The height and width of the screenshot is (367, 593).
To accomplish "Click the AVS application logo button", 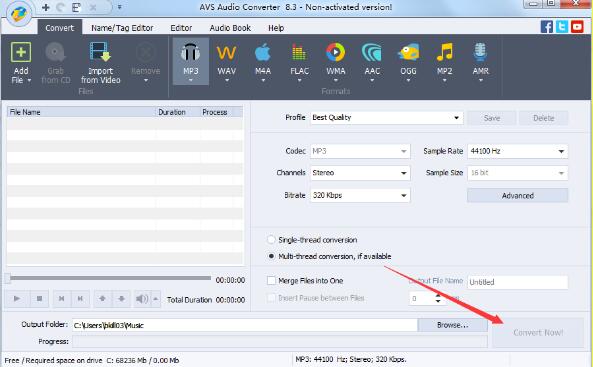I will 19,15.
